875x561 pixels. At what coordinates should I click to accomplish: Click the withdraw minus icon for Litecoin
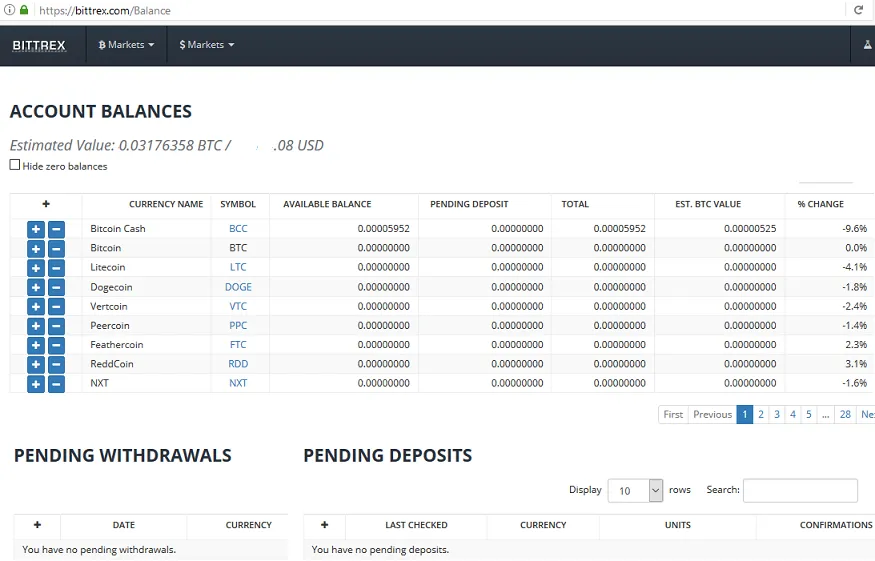56,268
